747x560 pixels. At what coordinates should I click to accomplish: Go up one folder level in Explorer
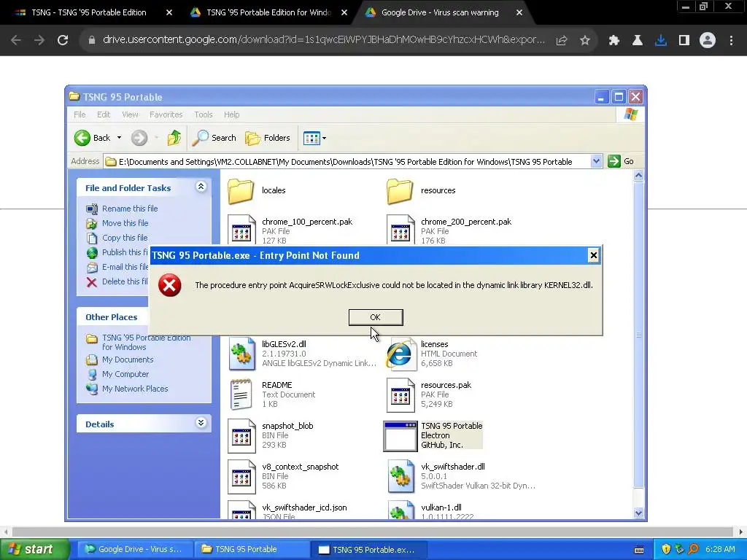174,138
